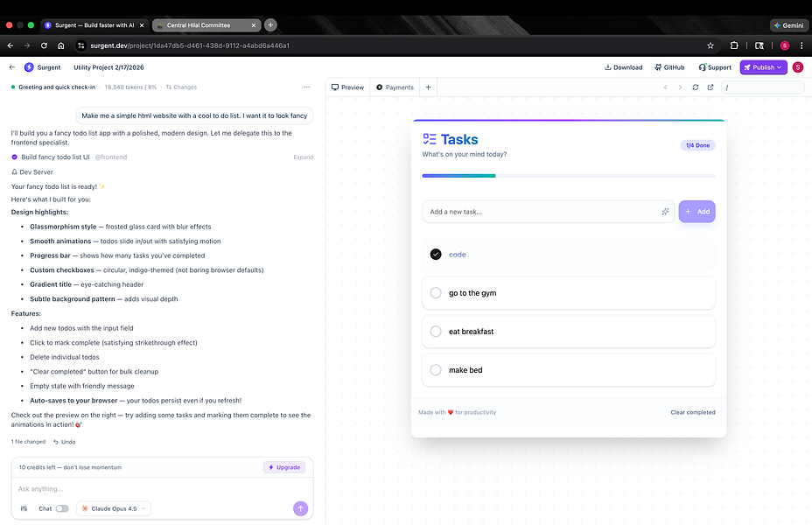Click the preview URL path field
Image resolution: width=812 pixels, height=525 pixels.
coord(762,87)
